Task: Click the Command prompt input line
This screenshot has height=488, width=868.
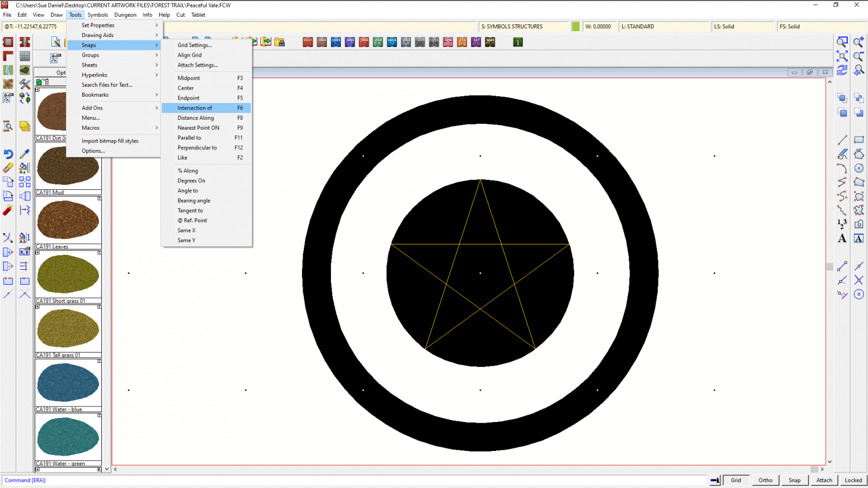Action: pyautogui.click(x=356, y=480)
